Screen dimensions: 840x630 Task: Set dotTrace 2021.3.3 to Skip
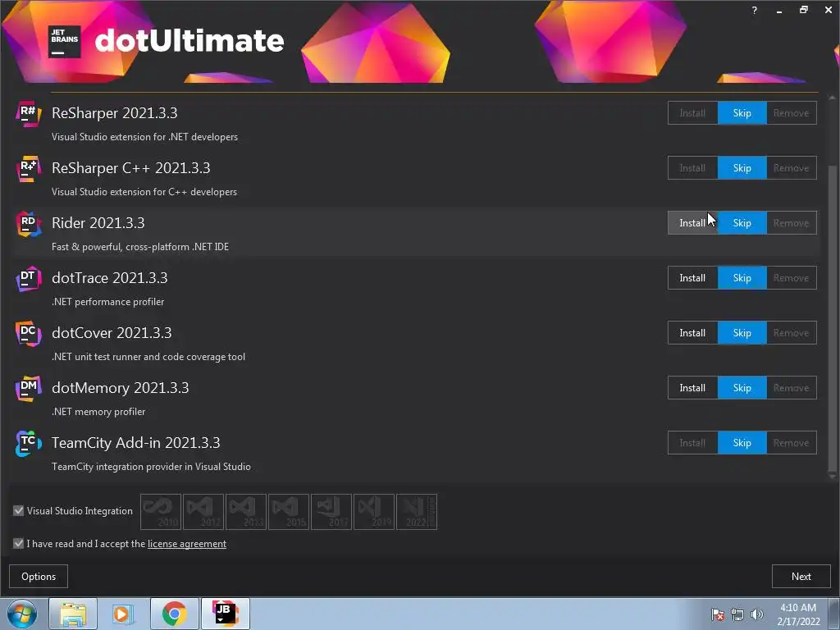pyautogui.click(x=742, y=278)
